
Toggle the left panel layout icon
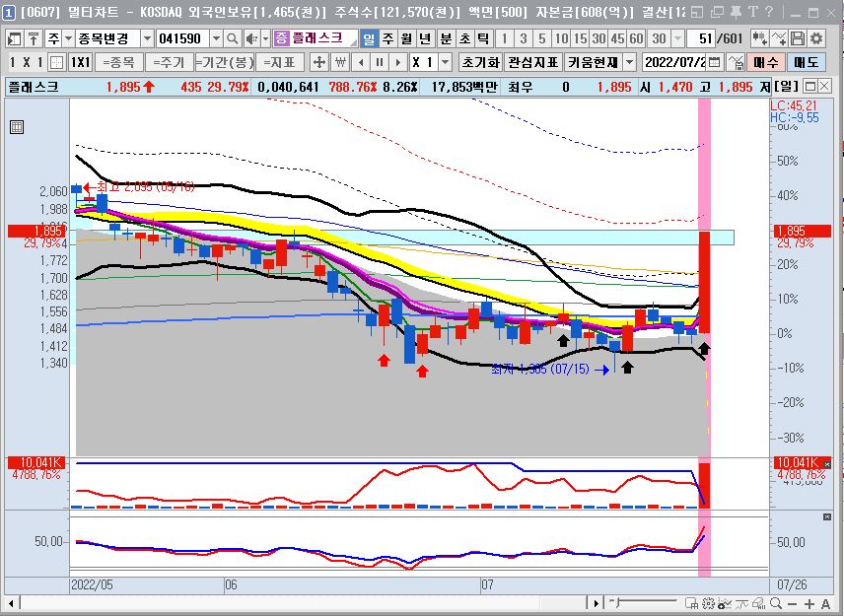[x=14, y=38]
